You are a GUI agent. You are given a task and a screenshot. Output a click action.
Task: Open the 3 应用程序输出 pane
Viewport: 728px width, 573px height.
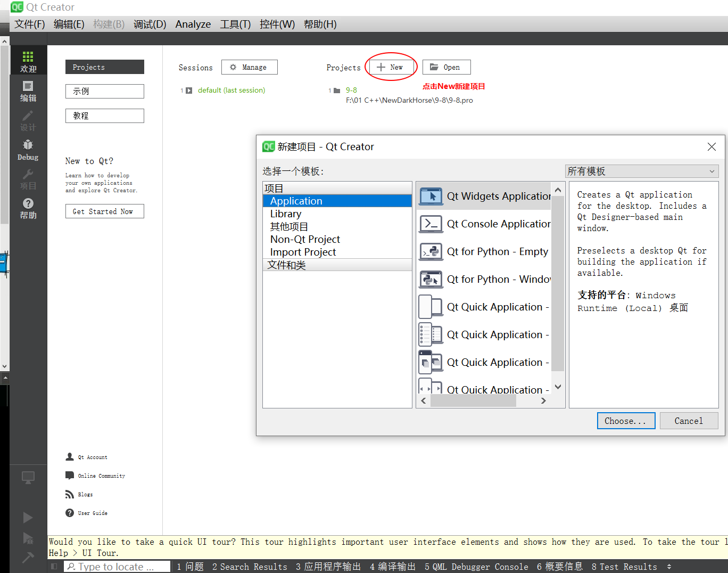click(328, 567)
